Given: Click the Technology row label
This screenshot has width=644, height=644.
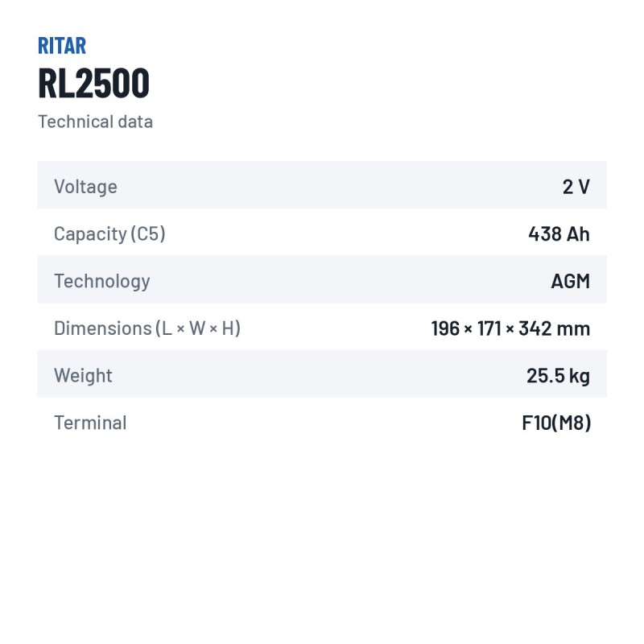Looking at the screenshot, I should coord(102,281).
